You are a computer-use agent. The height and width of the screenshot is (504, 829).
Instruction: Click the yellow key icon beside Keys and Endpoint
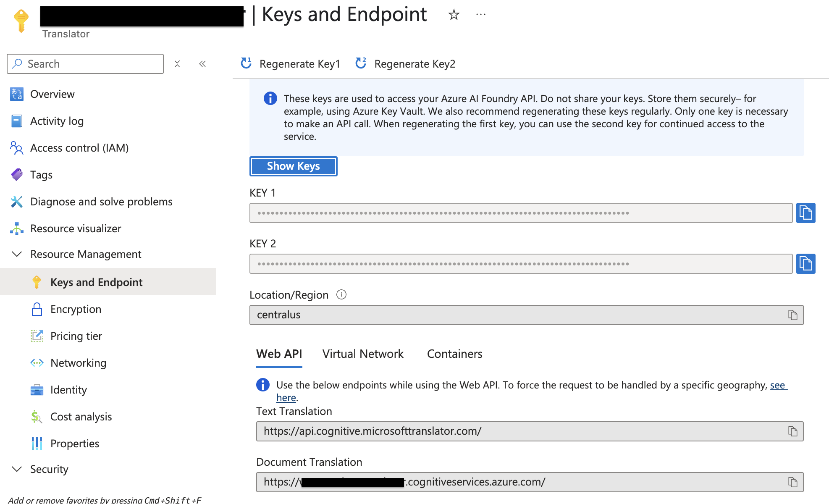[37, 282]
